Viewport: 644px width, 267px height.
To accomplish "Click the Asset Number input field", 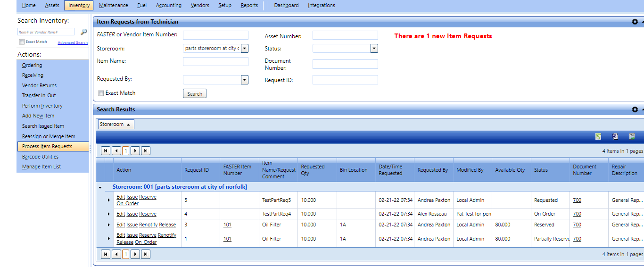I will [x=345, y=35].
